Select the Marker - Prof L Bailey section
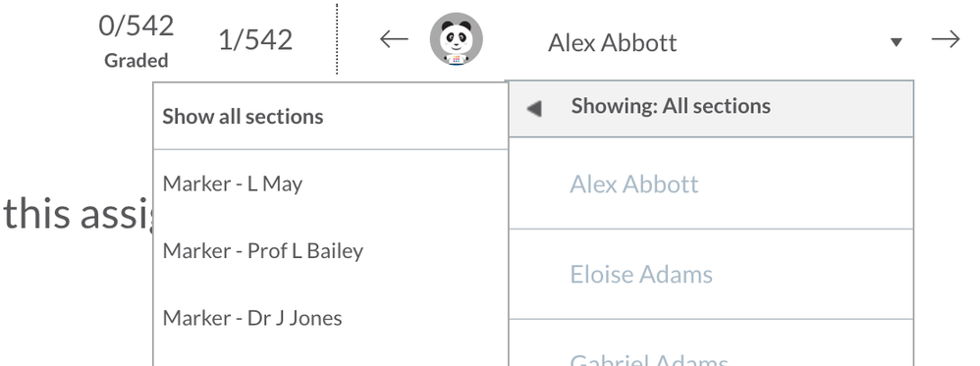The height and width of the screenshot is (366, 980). tap(331, 250)
